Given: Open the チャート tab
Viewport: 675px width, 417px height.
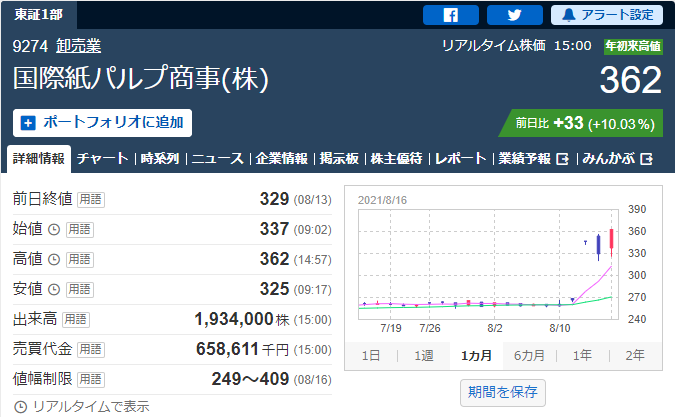Looking at the screenshot, I should (102, 159).
